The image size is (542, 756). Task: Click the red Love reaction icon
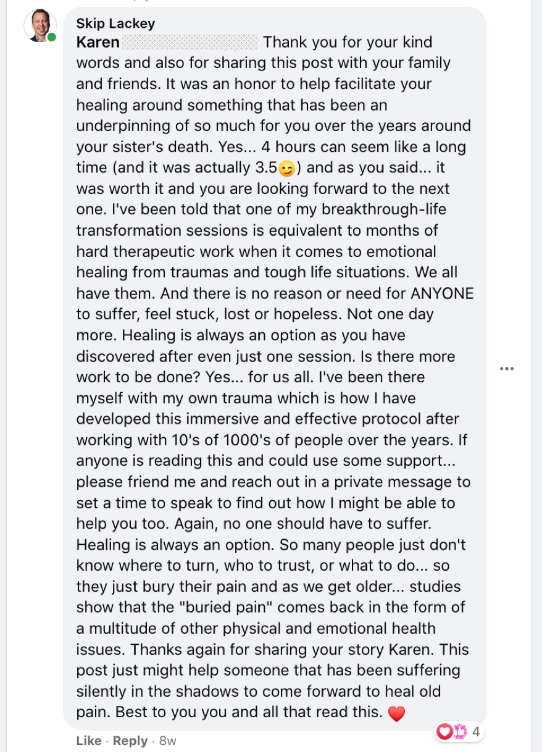444,732
